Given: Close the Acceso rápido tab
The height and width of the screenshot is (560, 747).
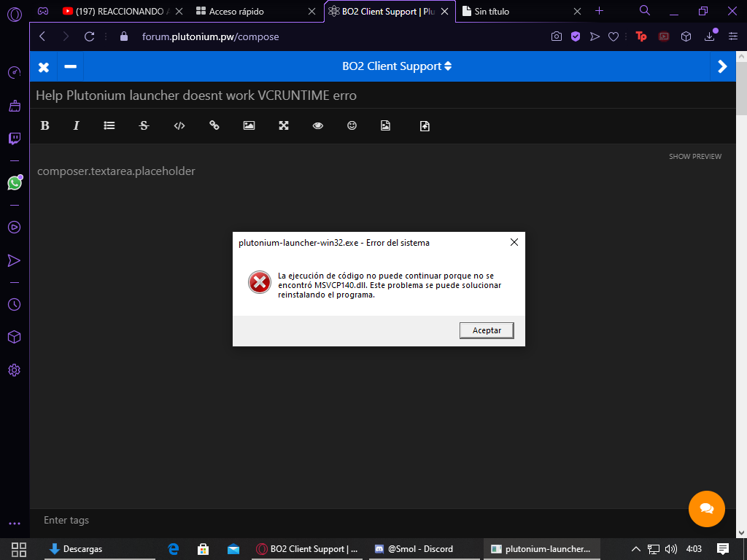Looking at the screenshot, I should pyautogui.click(x=311, y=12).
